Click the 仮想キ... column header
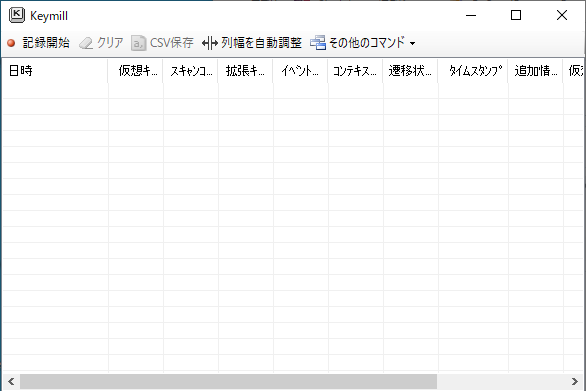Image resolution: width=586 pixels, height=391 pixels. point(136,70)
